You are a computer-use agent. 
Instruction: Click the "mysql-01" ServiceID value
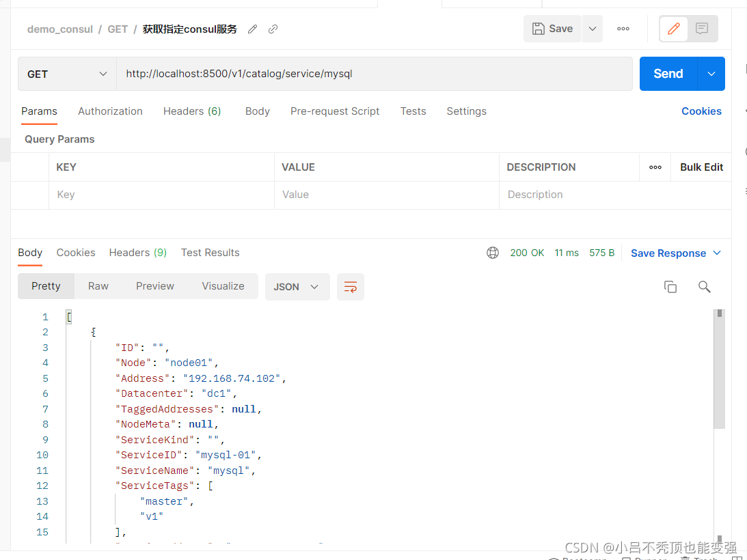[226, 456]
